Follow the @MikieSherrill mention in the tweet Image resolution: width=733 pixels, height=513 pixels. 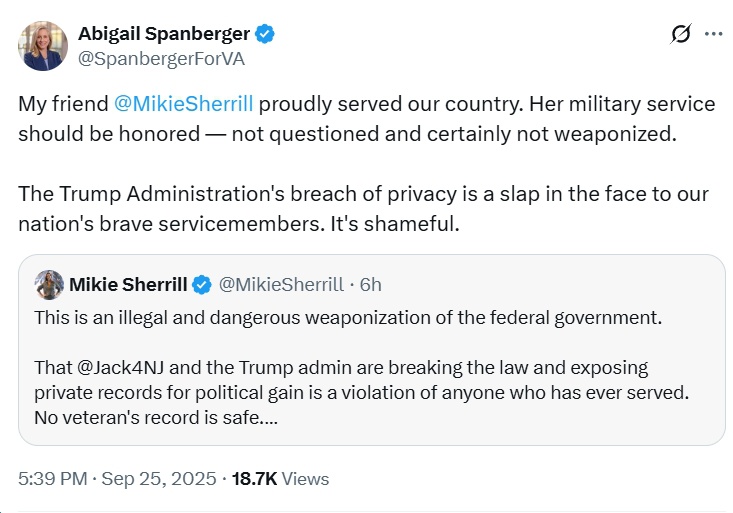coord(183,104)
